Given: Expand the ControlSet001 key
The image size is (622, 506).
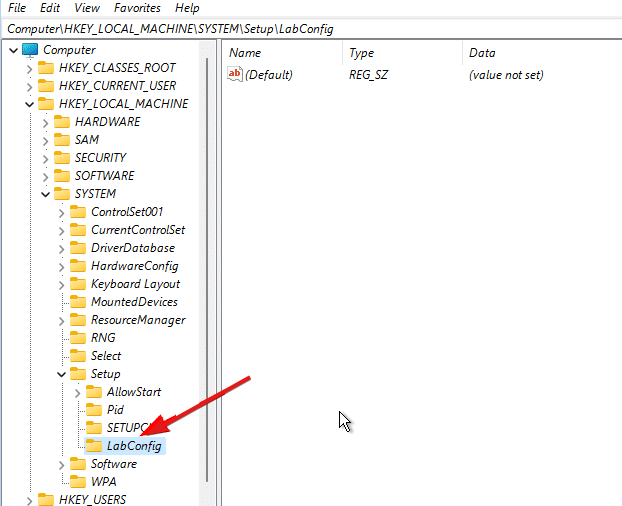Looking at the screenshot, I should point(61,212).
